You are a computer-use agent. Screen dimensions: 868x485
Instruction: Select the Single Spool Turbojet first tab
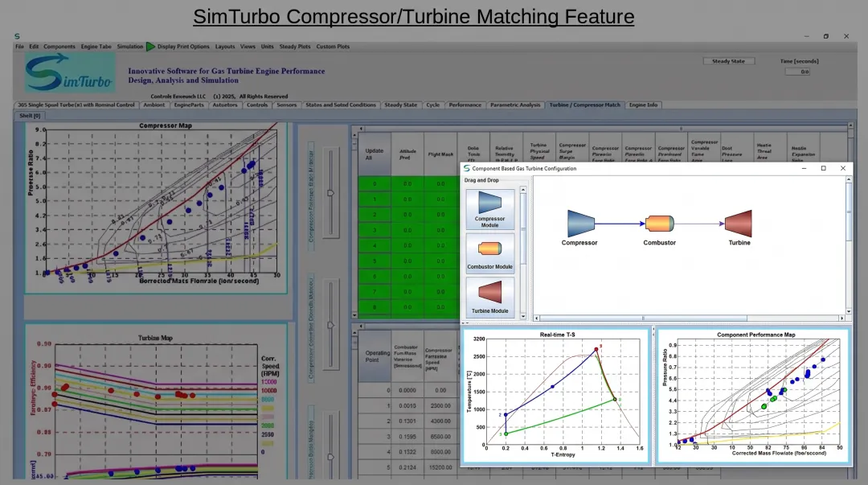[x=76, y=105]
